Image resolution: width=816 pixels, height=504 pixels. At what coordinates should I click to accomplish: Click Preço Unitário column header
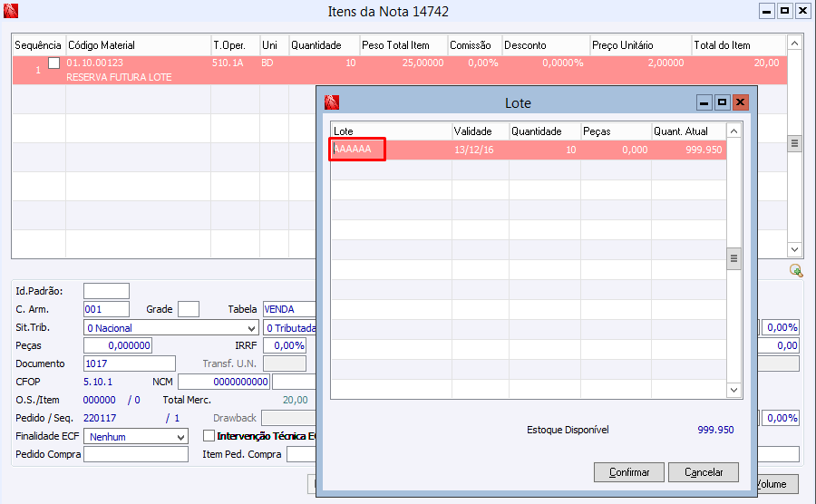point(640,45)
